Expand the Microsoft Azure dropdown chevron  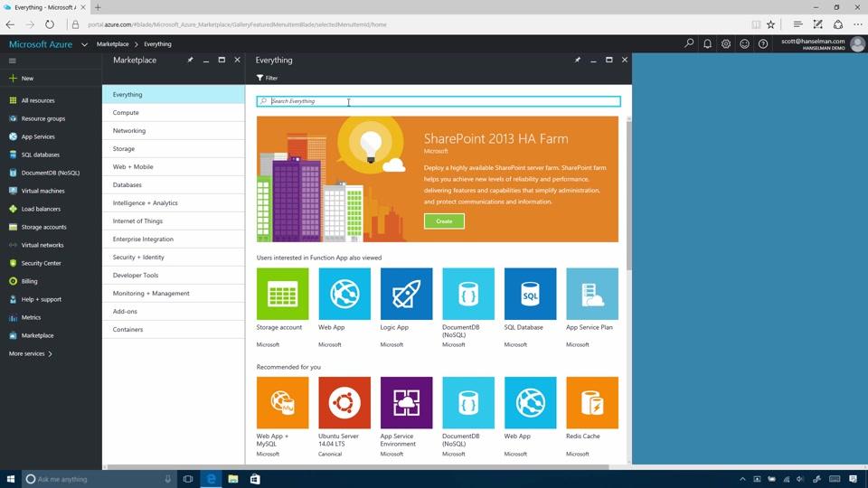pos(84,44)
